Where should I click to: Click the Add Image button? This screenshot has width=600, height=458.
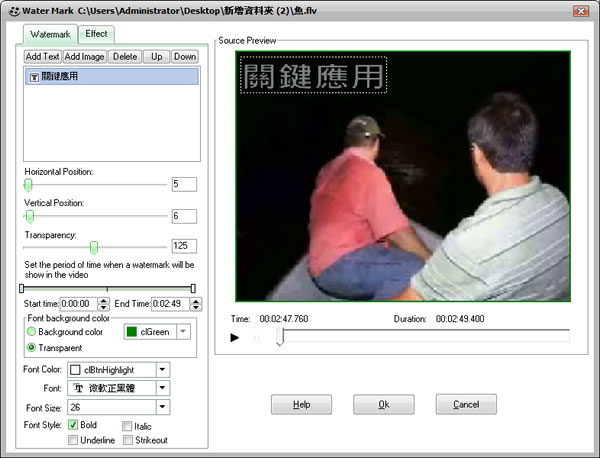pos(84,57)
